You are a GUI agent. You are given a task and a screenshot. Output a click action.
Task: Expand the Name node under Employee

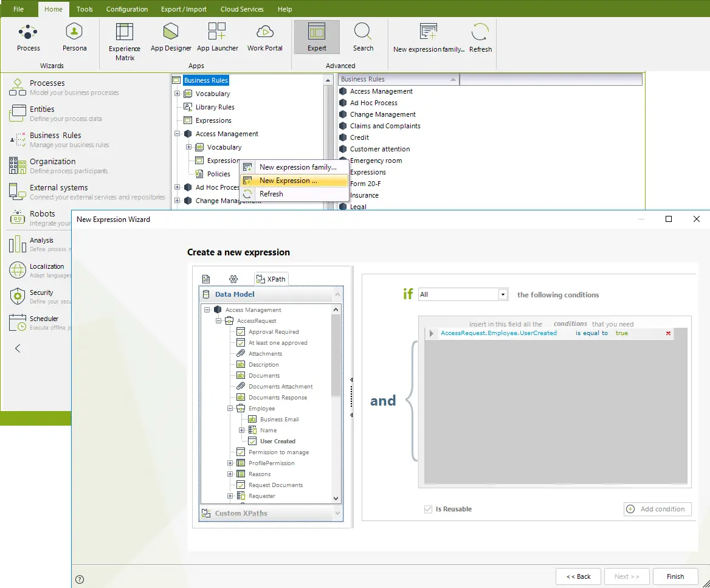(241, 431)
